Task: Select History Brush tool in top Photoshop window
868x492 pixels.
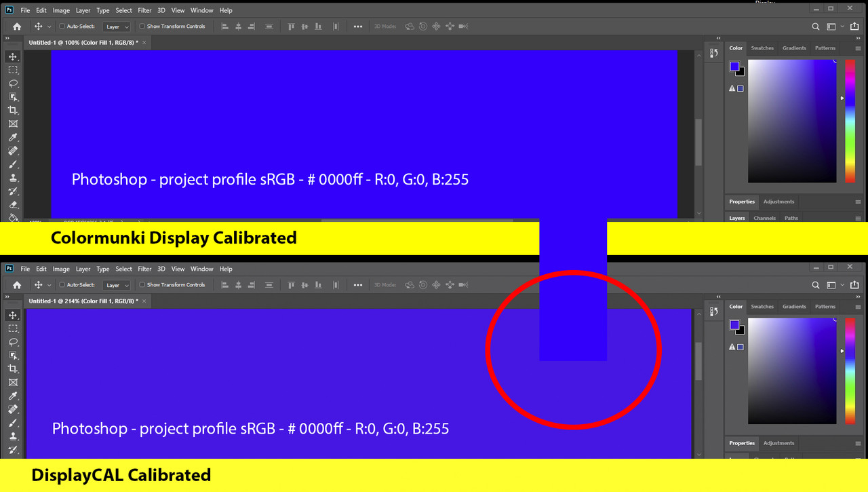Action: click(13, 191)
